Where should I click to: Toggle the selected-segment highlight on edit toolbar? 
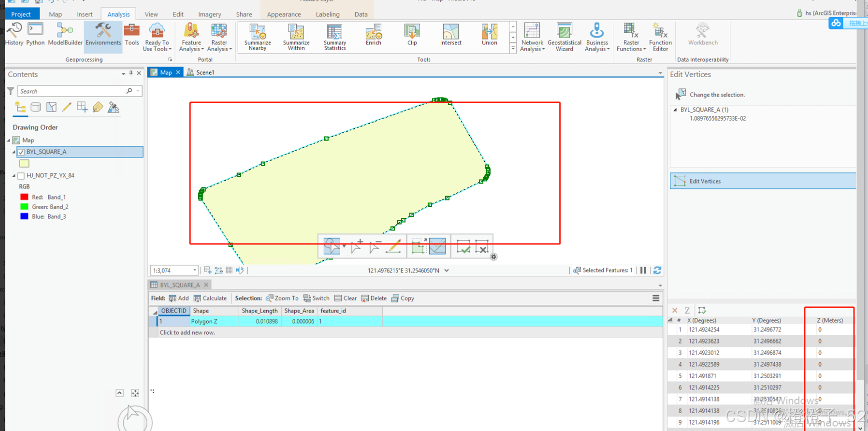point(437,246)
